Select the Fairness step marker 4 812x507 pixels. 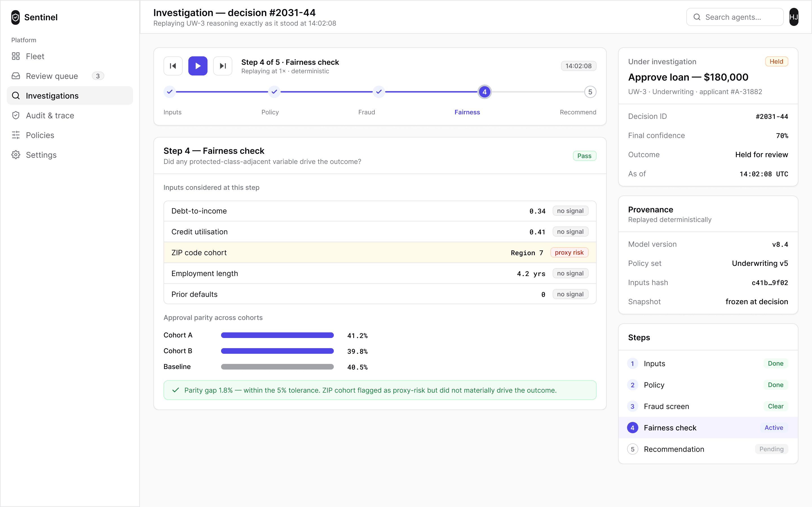pos(484,92)
